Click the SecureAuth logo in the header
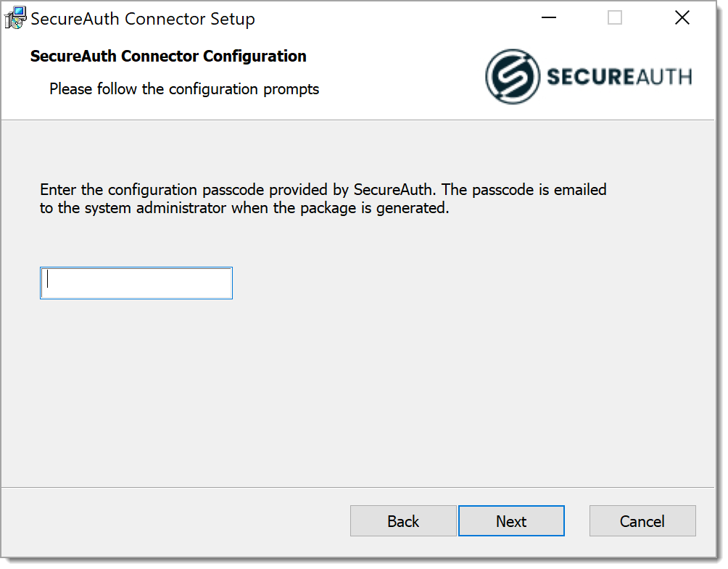Viewport: 728px width, 569px height. (587, 76)
